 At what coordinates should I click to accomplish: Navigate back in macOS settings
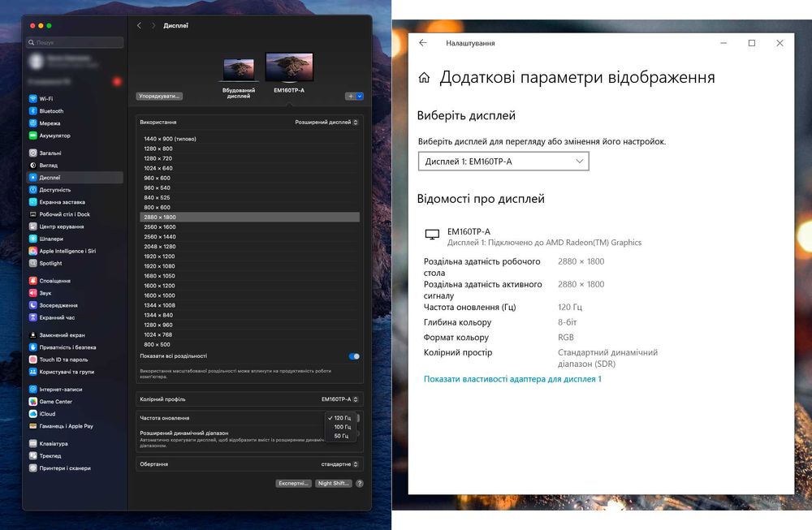pyautogui.click(x=139, y=25)
